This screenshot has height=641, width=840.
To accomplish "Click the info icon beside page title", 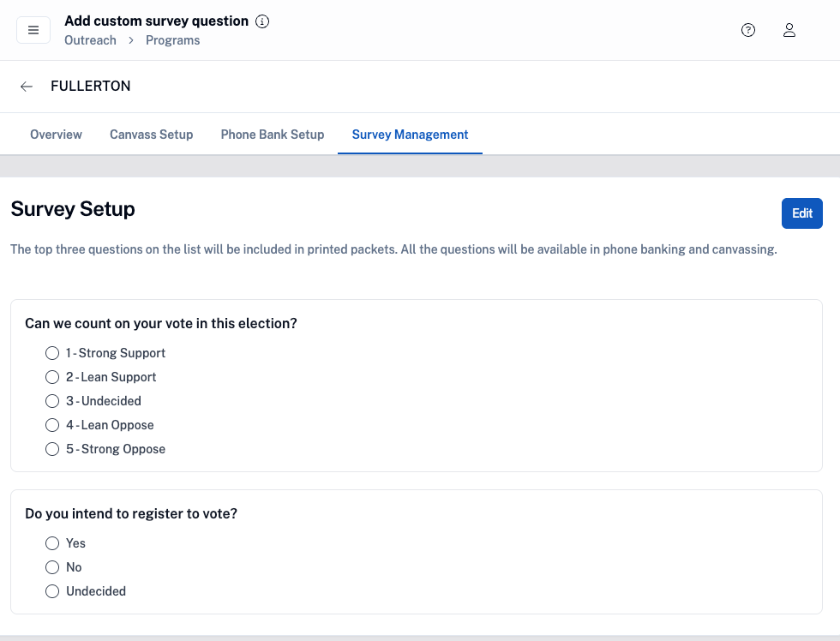I will (x=262, y=21).
